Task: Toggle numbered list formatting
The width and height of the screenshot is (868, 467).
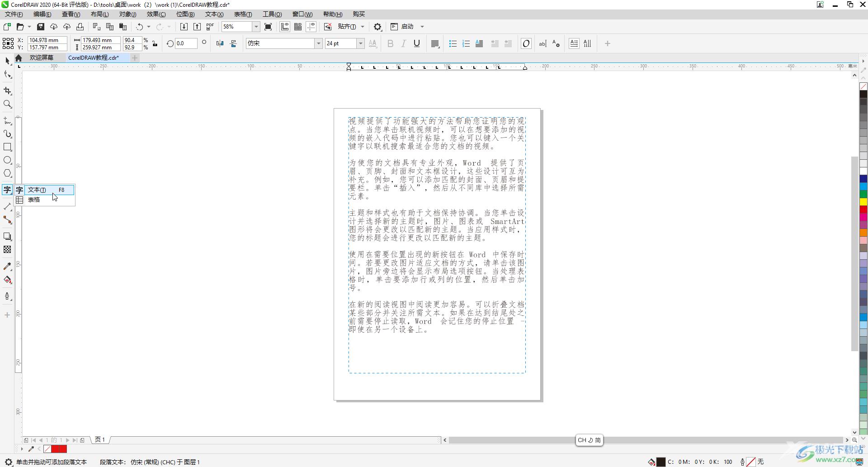Action: click(466, 43)
